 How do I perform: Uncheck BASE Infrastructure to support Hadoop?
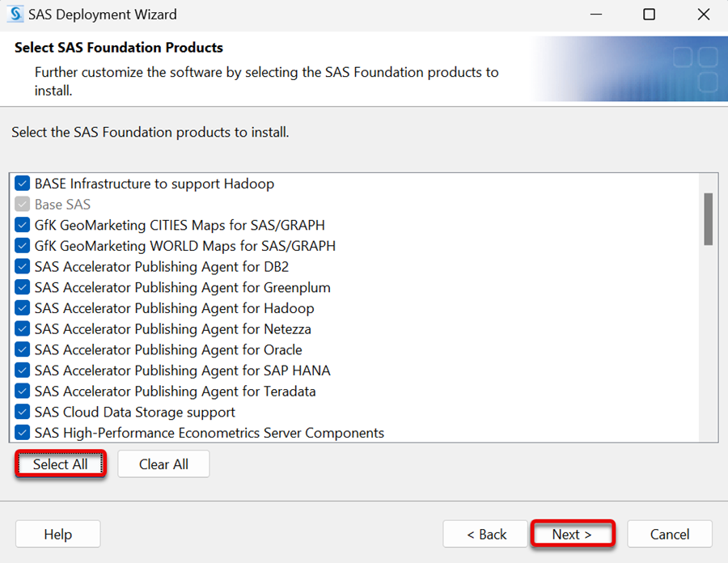pyautogui.click(x=23, y=184)
